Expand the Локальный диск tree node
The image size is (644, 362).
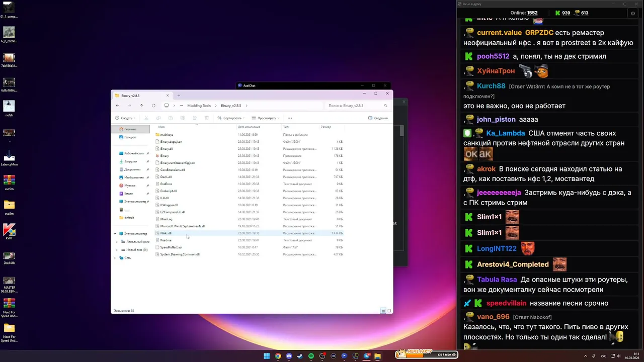tap(117, 242)
